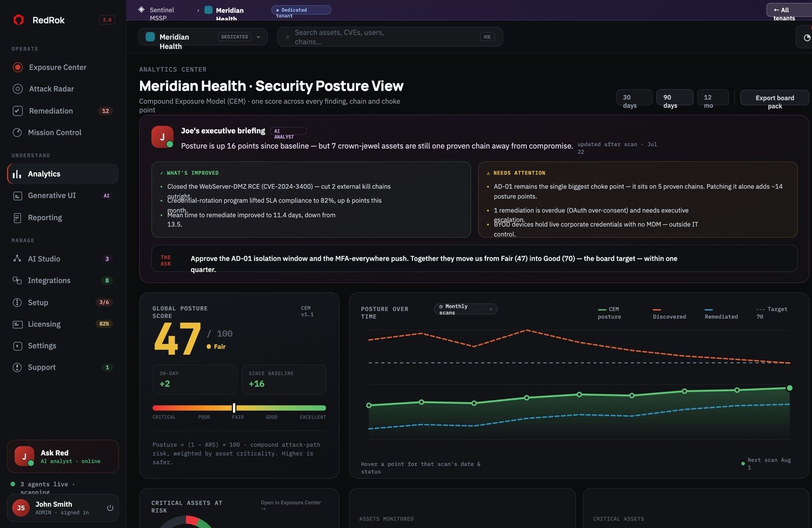Click John Smith user profile
The height and width of the screenshot is (528, 812).
click(63, 508)
